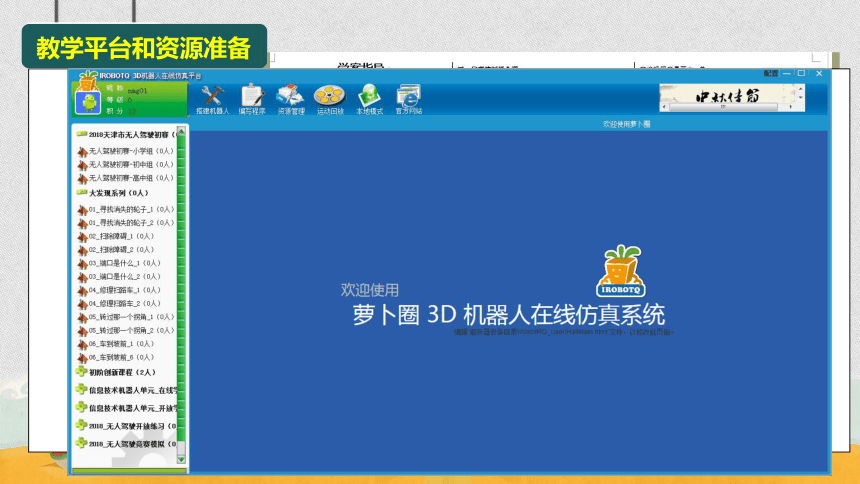Expand the 信息技术机器人单元_在线 group
The image size is (860, 484).
81,390
